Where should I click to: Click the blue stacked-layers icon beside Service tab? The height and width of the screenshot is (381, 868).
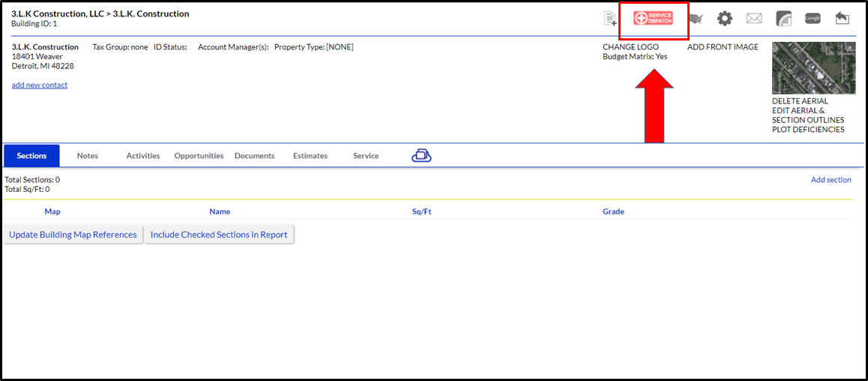pos(421,155)
